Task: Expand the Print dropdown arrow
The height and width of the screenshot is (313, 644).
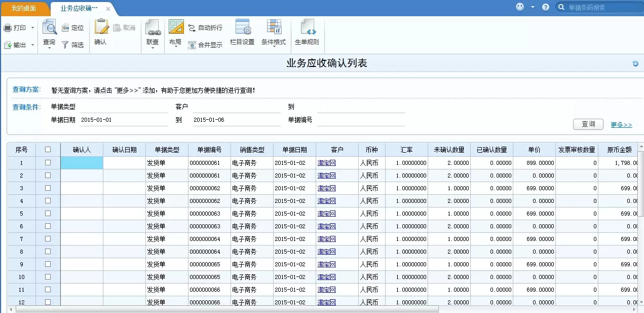Action: coord(32,28)
